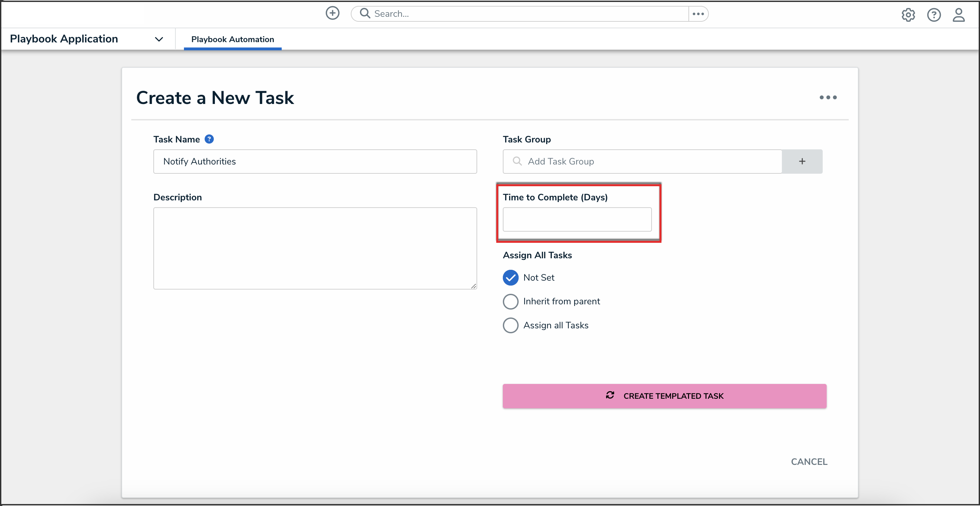
Task: Click into the Description text area
Action: tap(315, 248)
